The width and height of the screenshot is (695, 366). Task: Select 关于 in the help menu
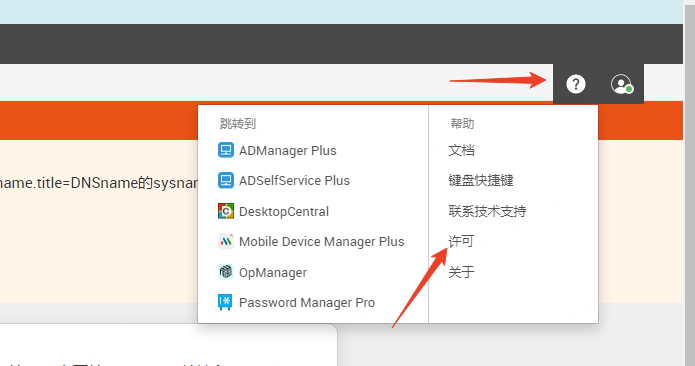point(461,272)
